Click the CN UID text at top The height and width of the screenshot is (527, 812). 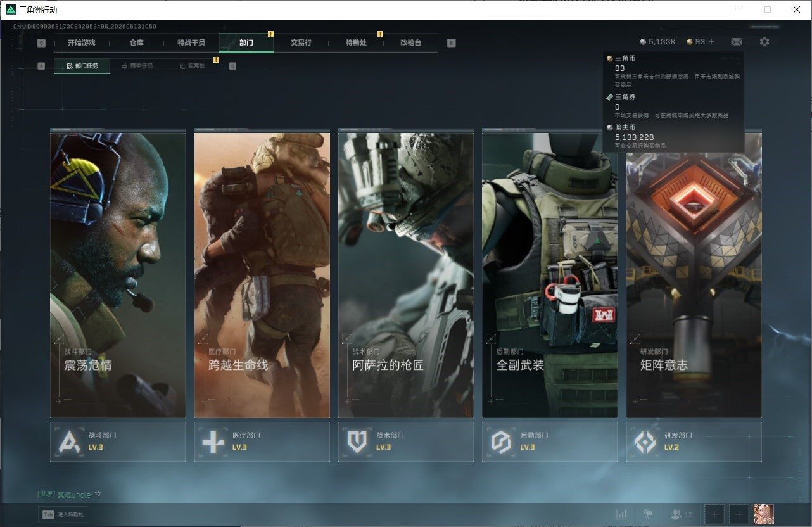pyautogui.click(x=85, y=27)
